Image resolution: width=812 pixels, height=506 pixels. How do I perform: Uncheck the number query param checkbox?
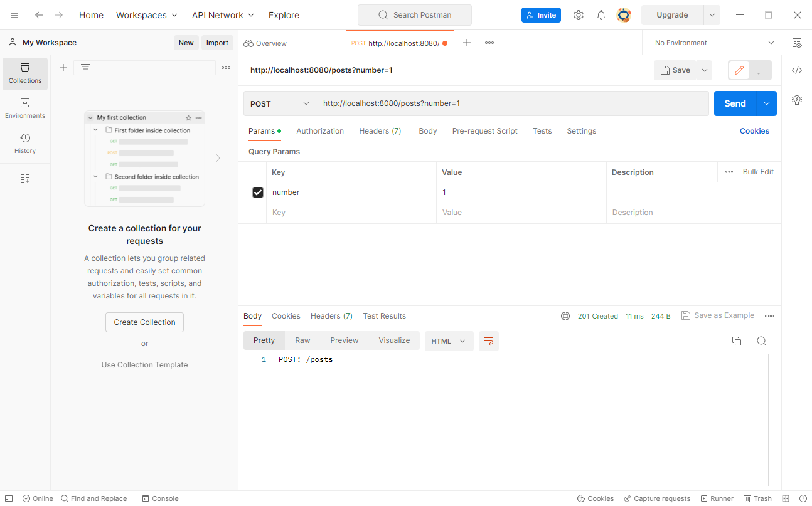tap(258, 192)
